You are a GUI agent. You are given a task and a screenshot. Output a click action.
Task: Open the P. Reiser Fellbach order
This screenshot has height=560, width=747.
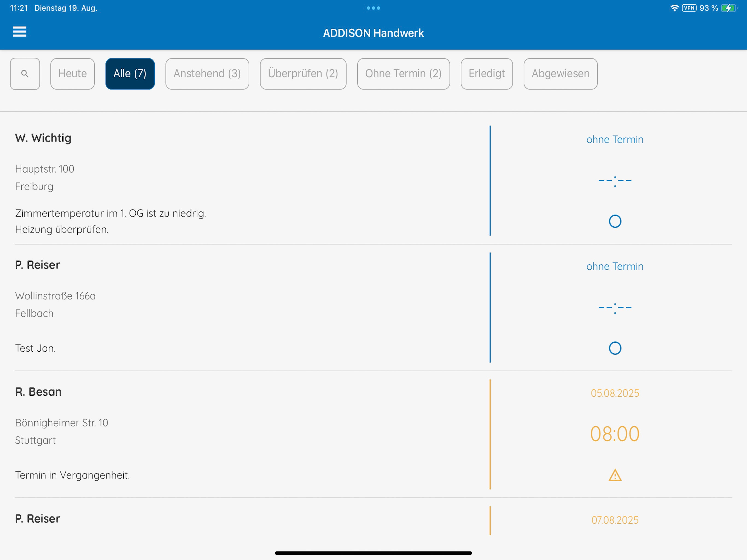coord(373,308)
